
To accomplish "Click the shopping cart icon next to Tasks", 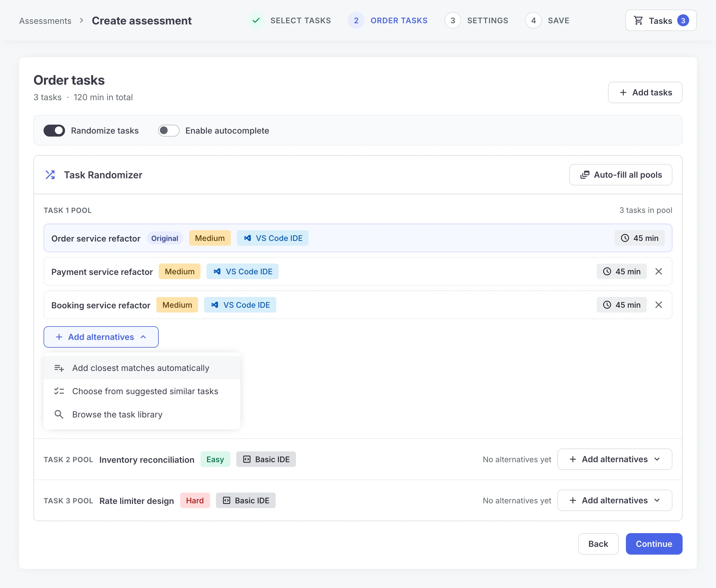I will coord(638,21).
